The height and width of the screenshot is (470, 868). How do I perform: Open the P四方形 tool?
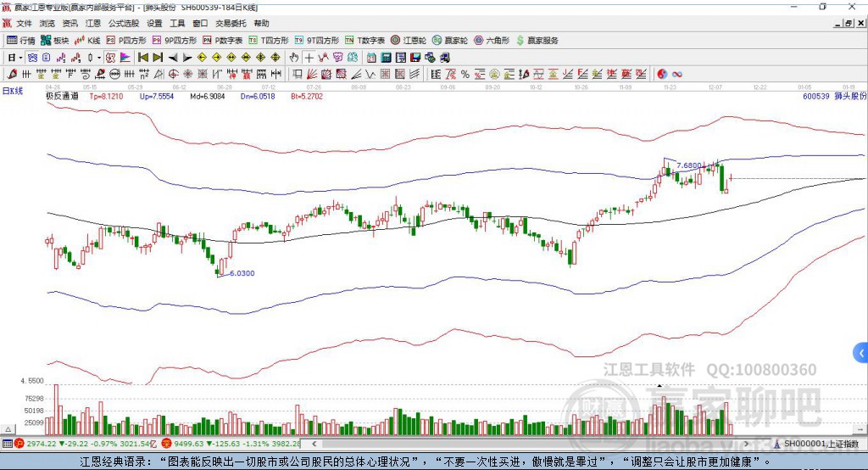(126, 41)
